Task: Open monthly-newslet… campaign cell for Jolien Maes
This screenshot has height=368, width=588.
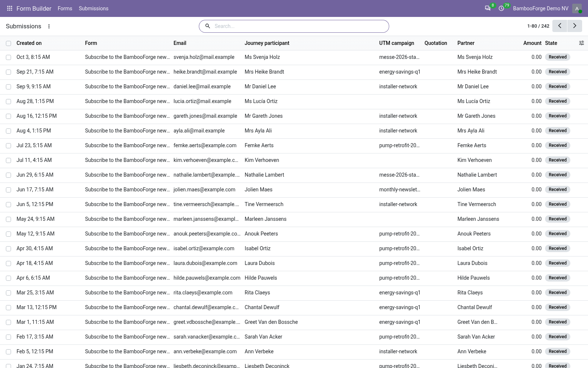Action: tap(399, 190)
